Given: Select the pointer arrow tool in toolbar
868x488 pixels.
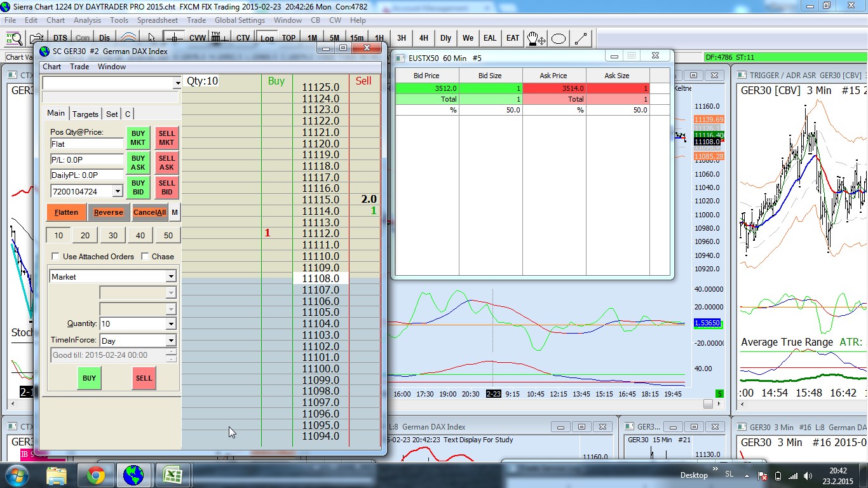Looking at the screenshot, I should coord(151,38).
